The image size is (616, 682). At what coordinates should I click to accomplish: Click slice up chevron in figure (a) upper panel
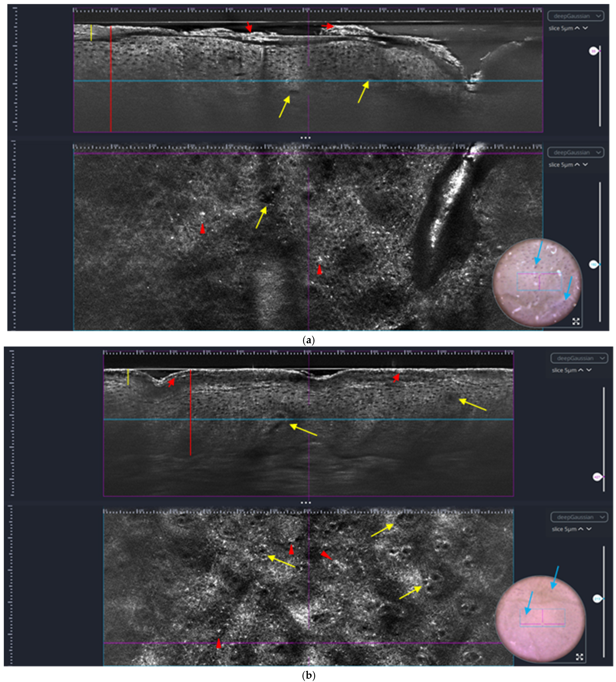578,28
